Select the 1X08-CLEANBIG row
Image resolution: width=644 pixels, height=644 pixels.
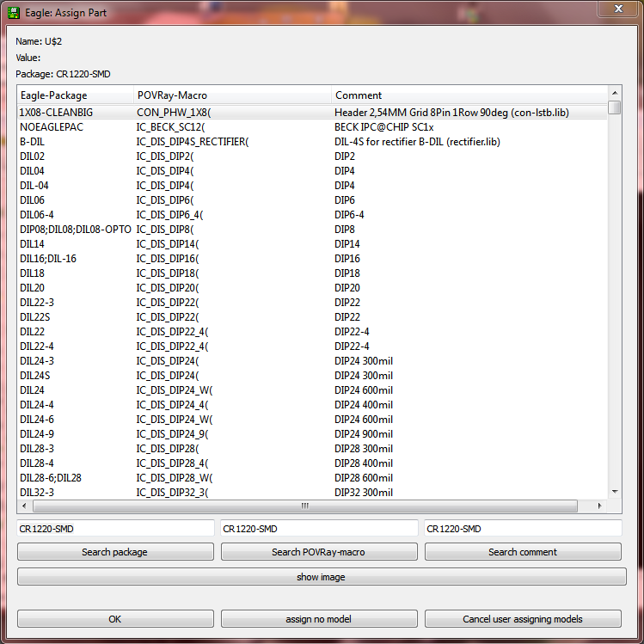tap(312, 113)
